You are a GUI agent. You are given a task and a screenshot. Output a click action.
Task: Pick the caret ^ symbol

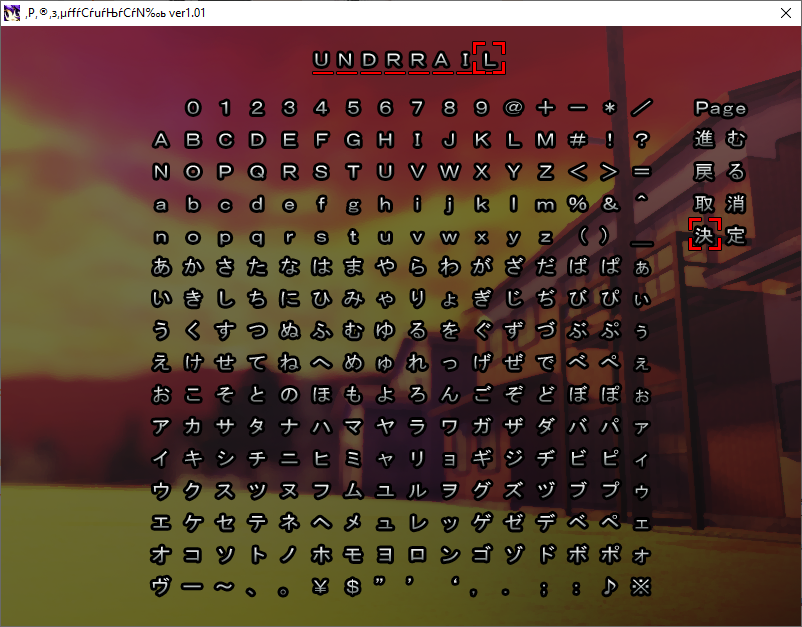tap(641, 198)
